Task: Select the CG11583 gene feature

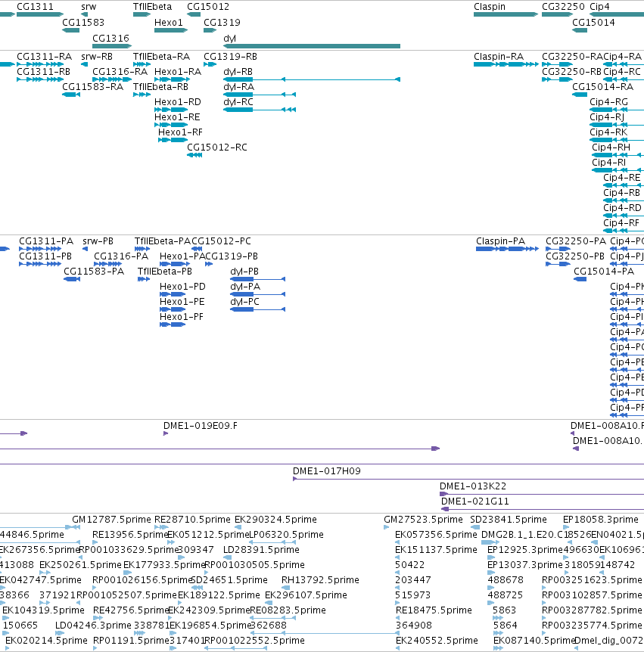Action: pyautogui.click(x=70, y=30)
